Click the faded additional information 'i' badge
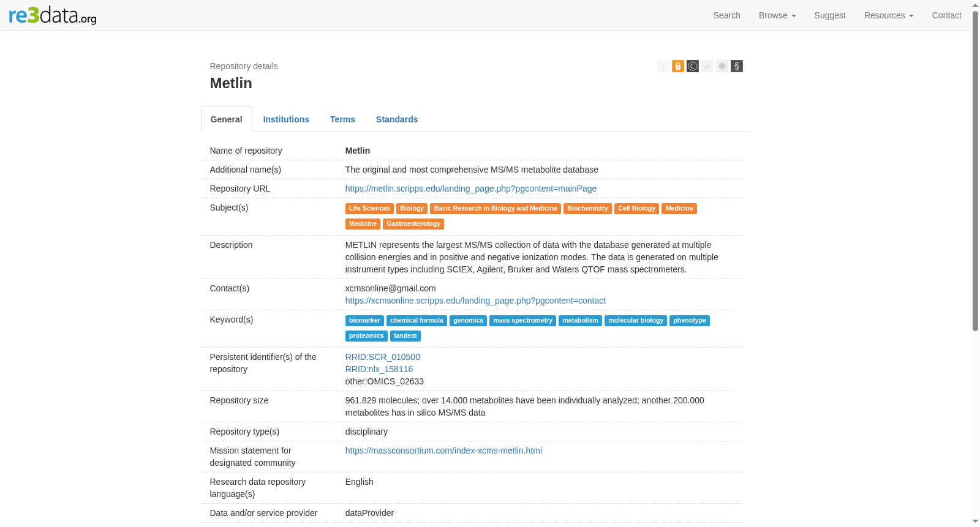This screenshot has height=527, width=980. pyautogui.click(x=663, y=66)
